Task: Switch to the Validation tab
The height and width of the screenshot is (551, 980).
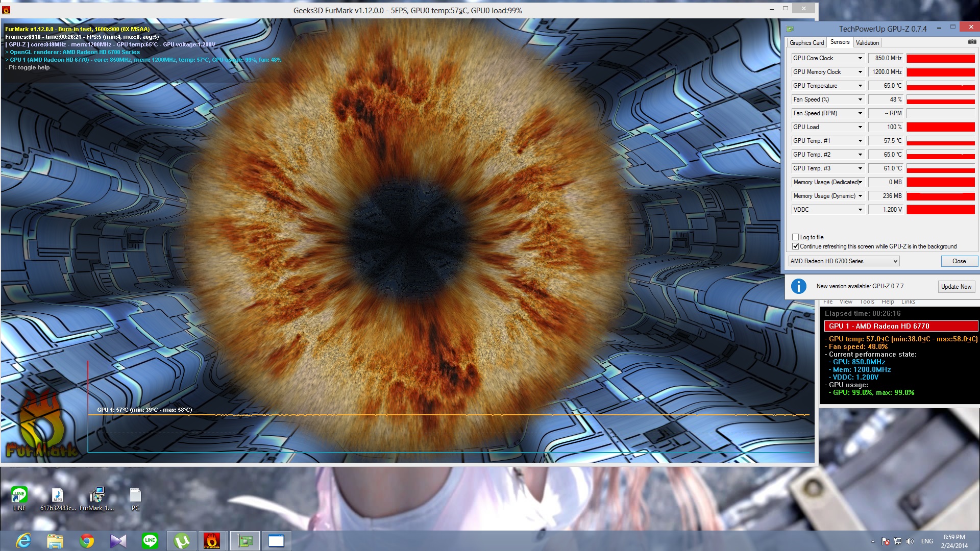Action: (867, 43)
